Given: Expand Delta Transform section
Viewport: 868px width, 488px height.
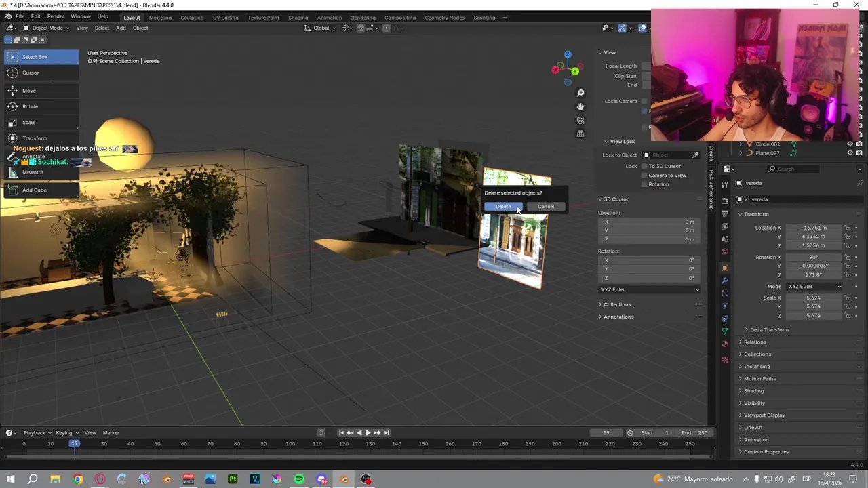Looking at the screenshot, I should coord(769,330).
